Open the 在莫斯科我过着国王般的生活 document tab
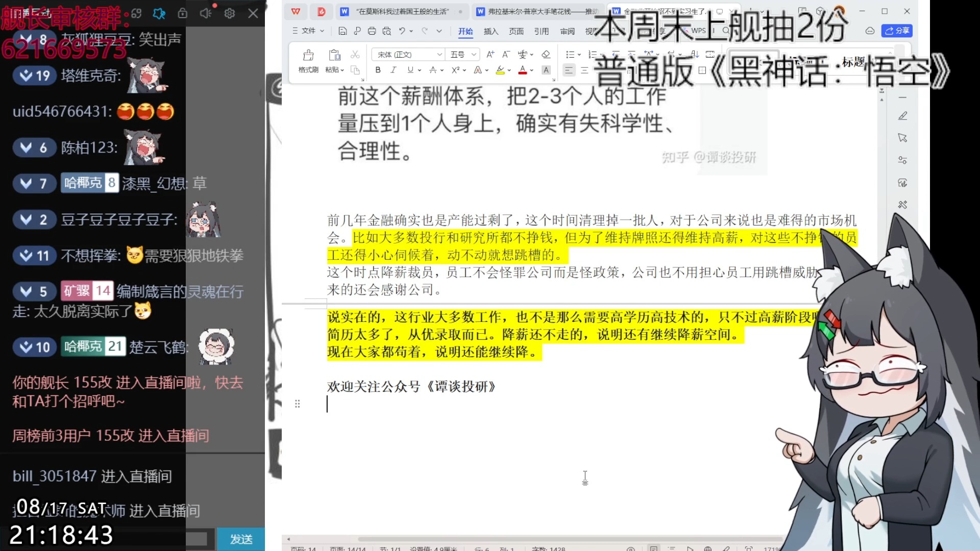Image resolution: width=980 pixels, height=551 pixels. (402, 11)
